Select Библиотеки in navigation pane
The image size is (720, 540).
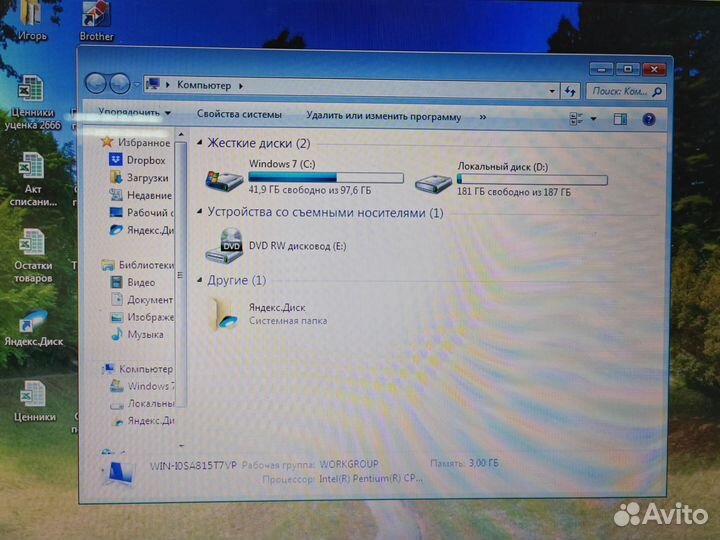tap(138, 264)
